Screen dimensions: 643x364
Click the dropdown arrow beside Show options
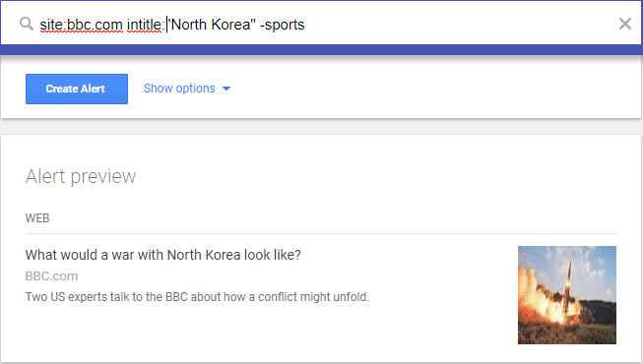tap(226, 89)
